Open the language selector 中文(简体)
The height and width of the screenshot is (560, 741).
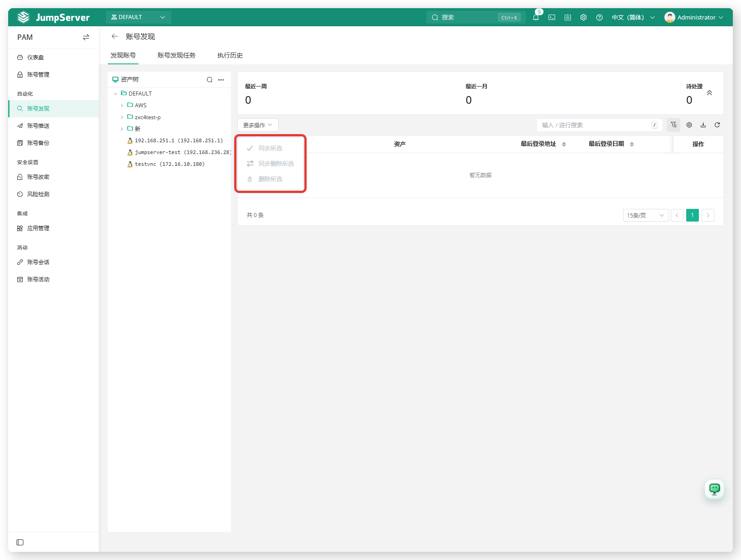[633, 17]
